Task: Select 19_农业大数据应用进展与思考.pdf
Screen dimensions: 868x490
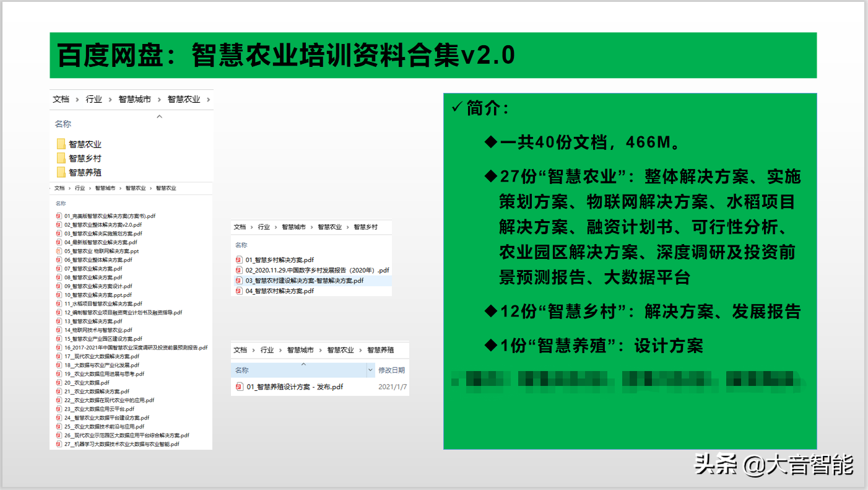Action: pyautogui.click(x=104, y=374)
